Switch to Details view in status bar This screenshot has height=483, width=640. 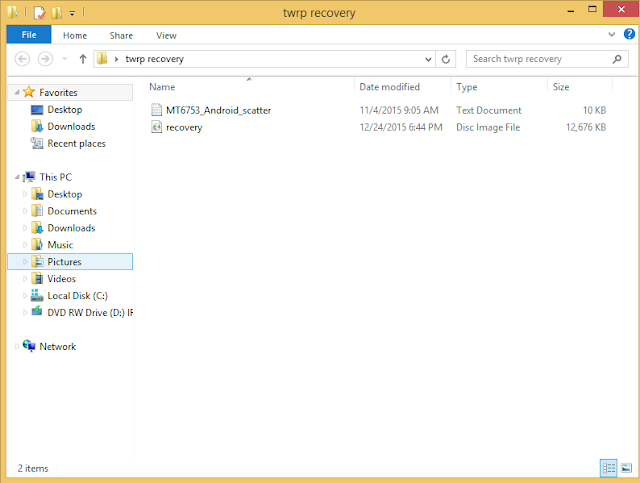(608, 468)
